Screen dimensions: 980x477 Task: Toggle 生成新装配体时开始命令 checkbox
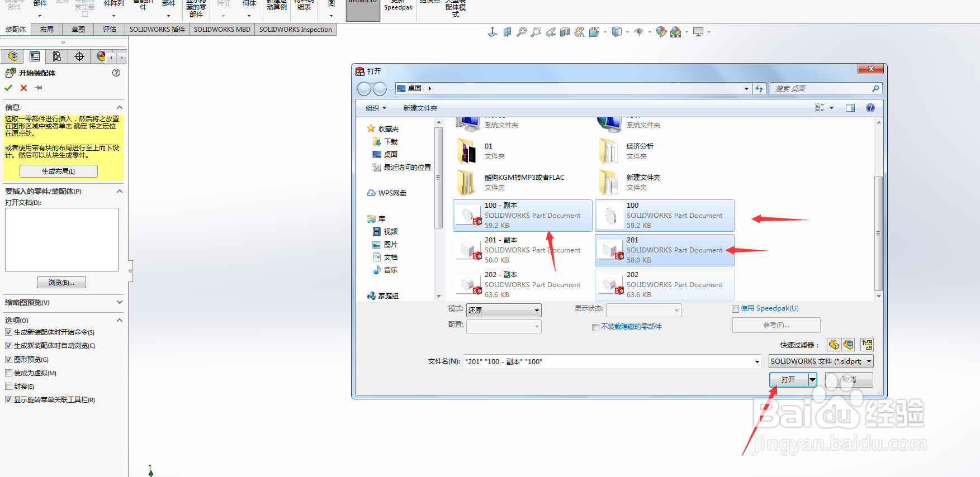pos(8,332)
